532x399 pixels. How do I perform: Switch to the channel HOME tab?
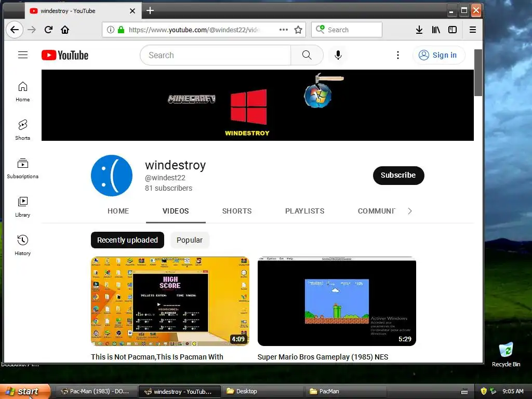[118, 211]
